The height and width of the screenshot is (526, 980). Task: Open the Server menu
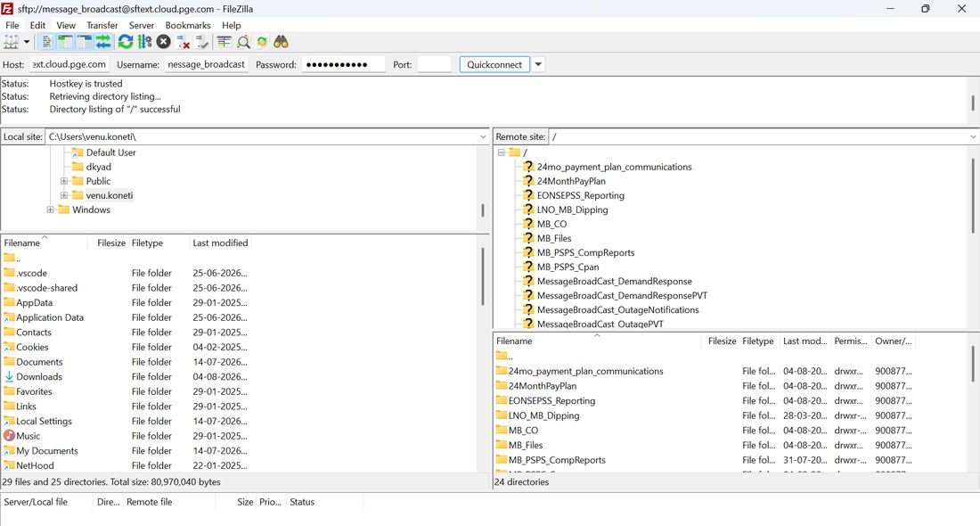[142, 25]
